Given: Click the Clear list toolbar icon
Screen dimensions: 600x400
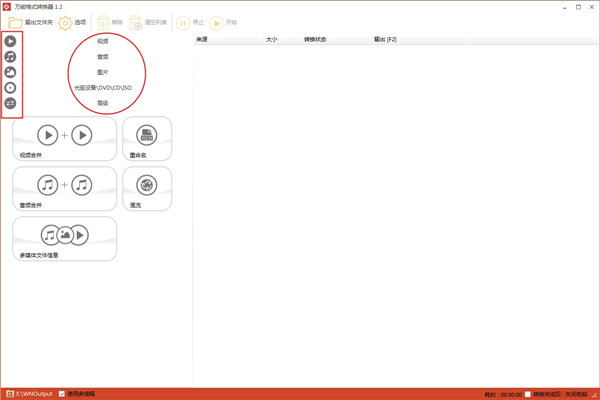Looking at the screenshot, I should tap(135, 23).
